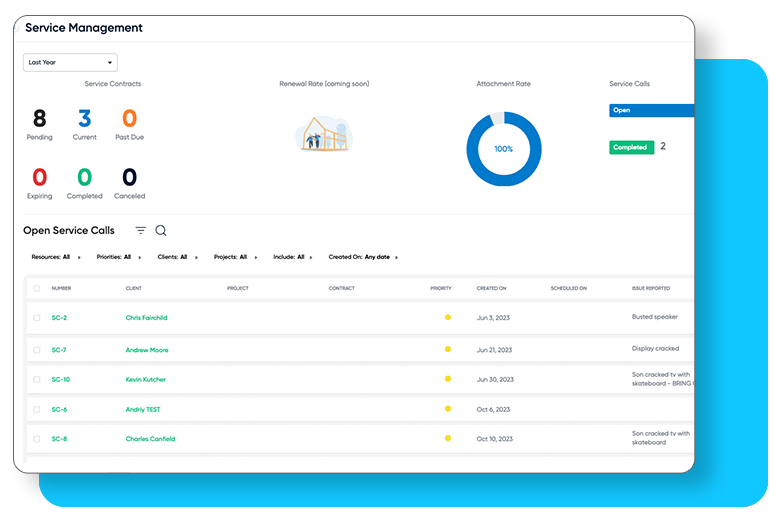Click the Display cracked issue text
The image size is (780, 526).
click(x=655, y=348)
